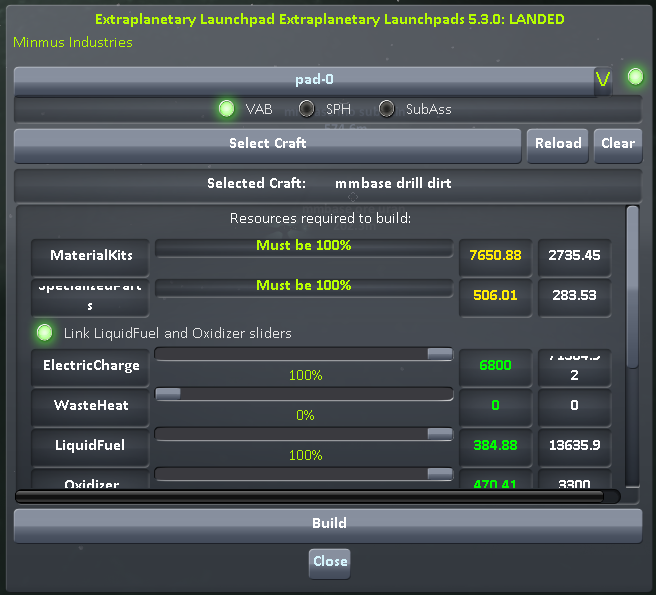Select the SubAss radio option
The height and width of the screenshot is (595, 656).
387,109
